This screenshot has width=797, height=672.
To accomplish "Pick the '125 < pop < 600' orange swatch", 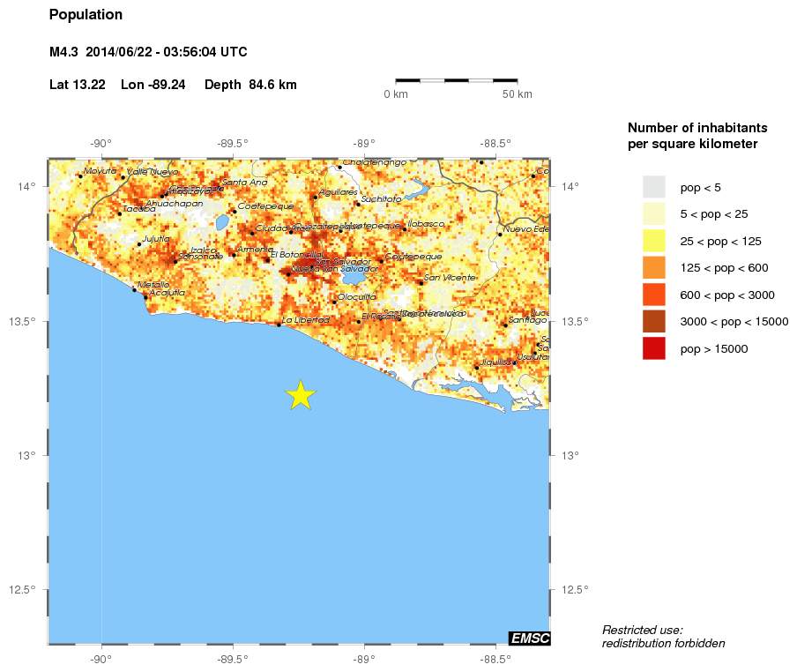I will click(x=653, y=268).
